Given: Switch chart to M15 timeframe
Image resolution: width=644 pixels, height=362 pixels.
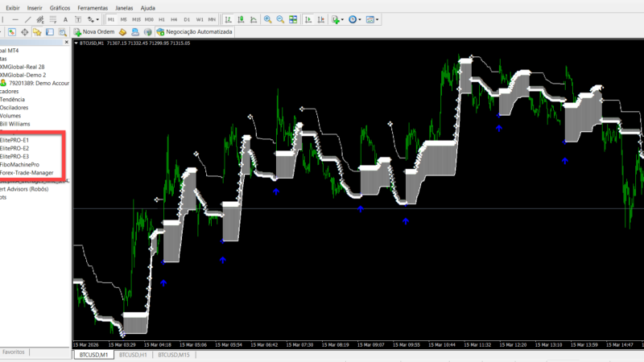Looking at the screenshot, I should tap(136, 19).
